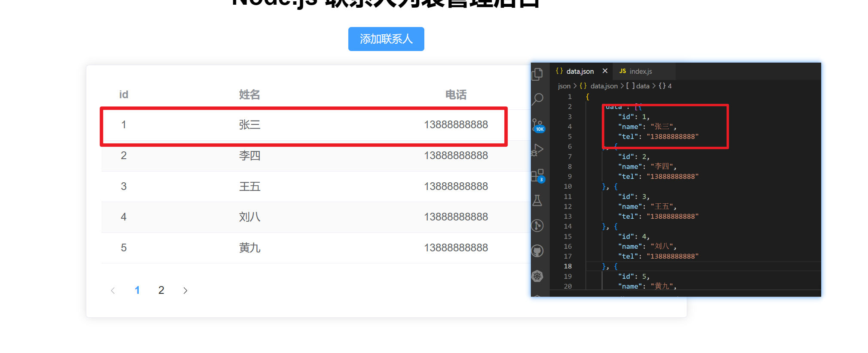Screen dimensions: 868x353
Task: Click the code "name": "刘八" in editor
Action: tap(647, 246)
